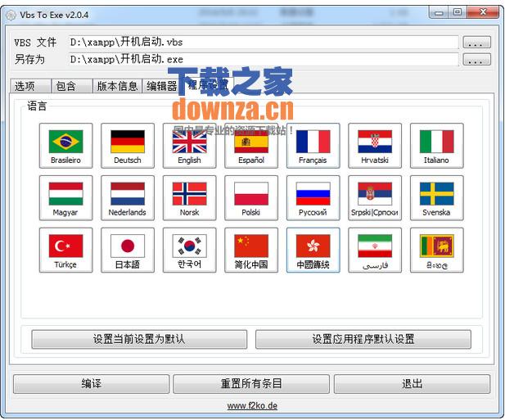
Task: Click the Vbs To Exe title icon
Action: [11, 15]
